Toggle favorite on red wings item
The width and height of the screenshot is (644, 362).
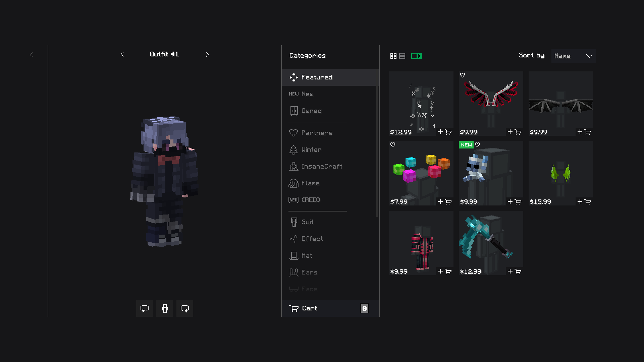pos(463,75)
